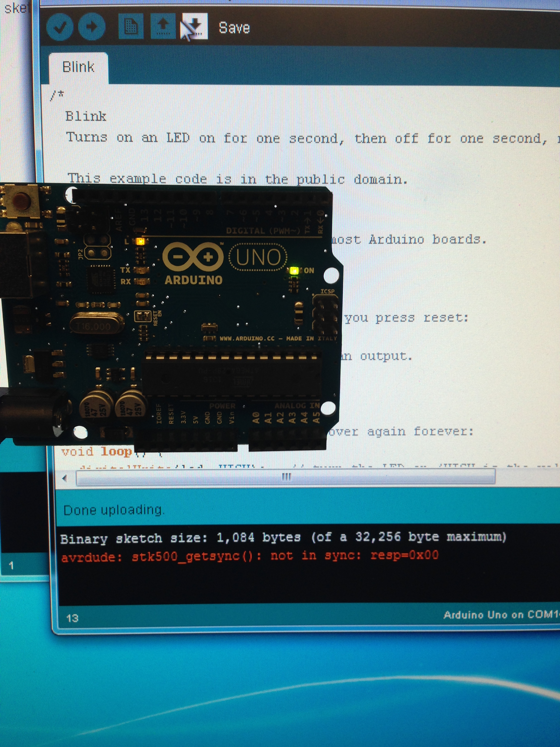This screenshot has width=560, height=747.
Task: Click the editor's horizontal scrollbar thumb
Action: tap(285, 477)
